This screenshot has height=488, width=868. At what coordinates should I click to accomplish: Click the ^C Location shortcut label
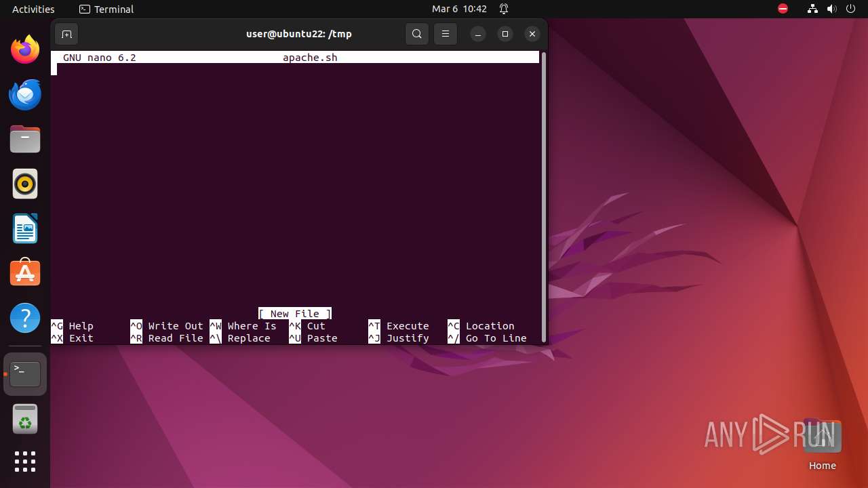481,326
